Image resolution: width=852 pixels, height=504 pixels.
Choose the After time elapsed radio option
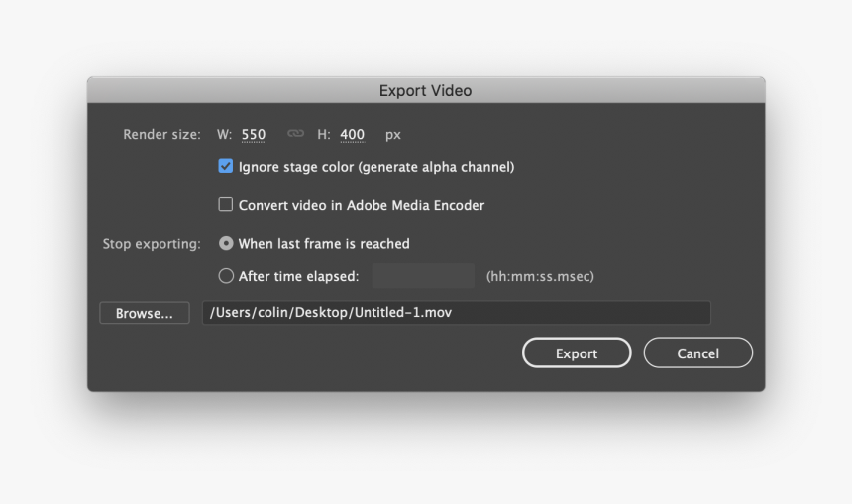(x=226, y=276)
